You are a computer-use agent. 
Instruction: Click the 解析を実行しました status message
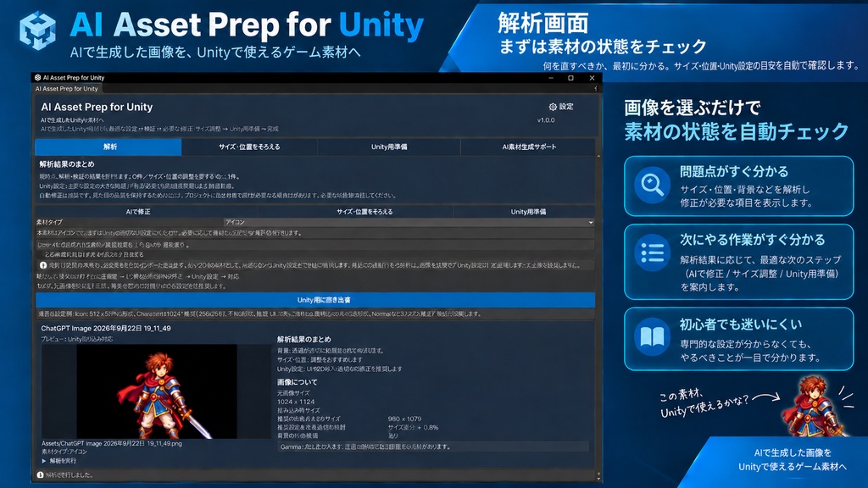click(70, 474)
